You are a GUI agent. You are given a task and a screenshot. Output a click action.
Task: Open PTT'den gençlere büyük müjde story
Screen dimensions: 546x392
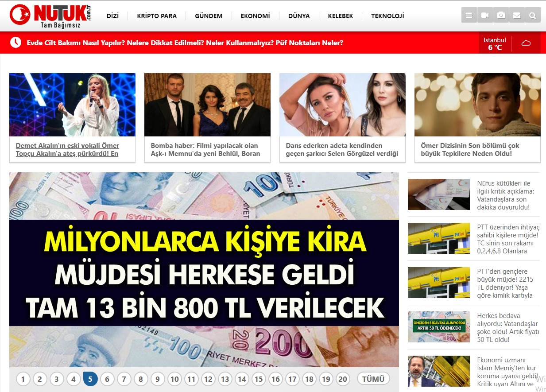(508, 283)
